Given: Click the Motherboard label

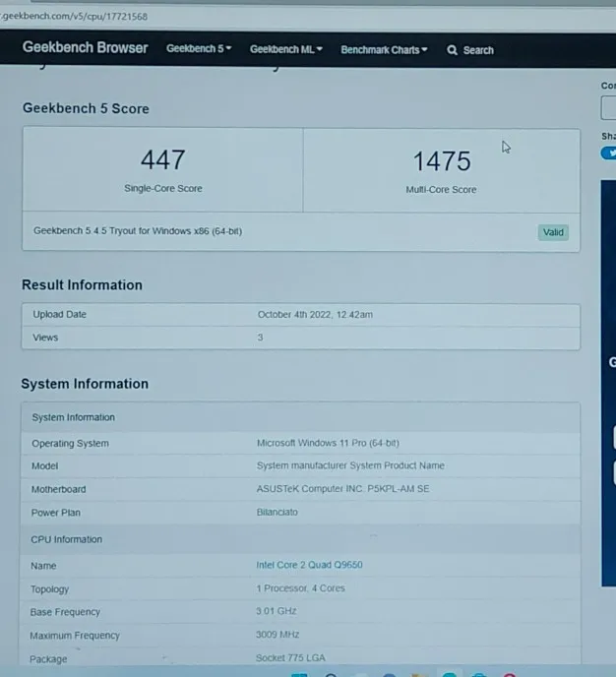Looking at the screenshot, I should point(58,489).
